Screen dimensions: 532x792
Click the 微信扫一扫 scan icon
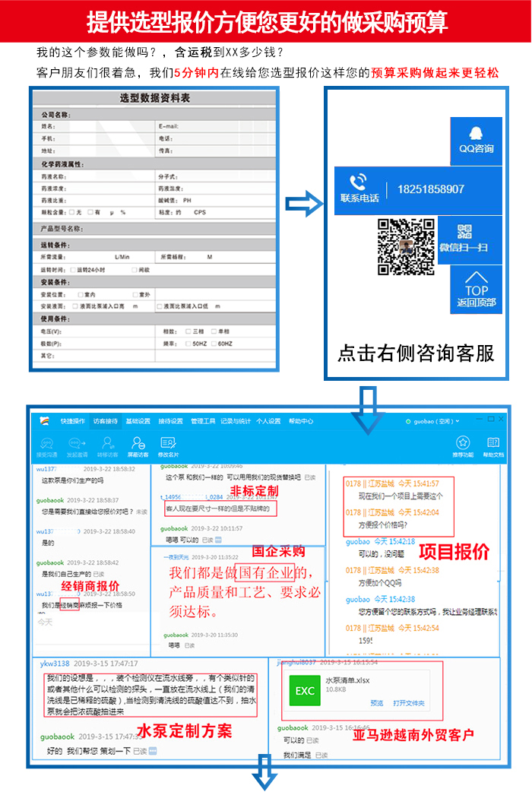464,231
